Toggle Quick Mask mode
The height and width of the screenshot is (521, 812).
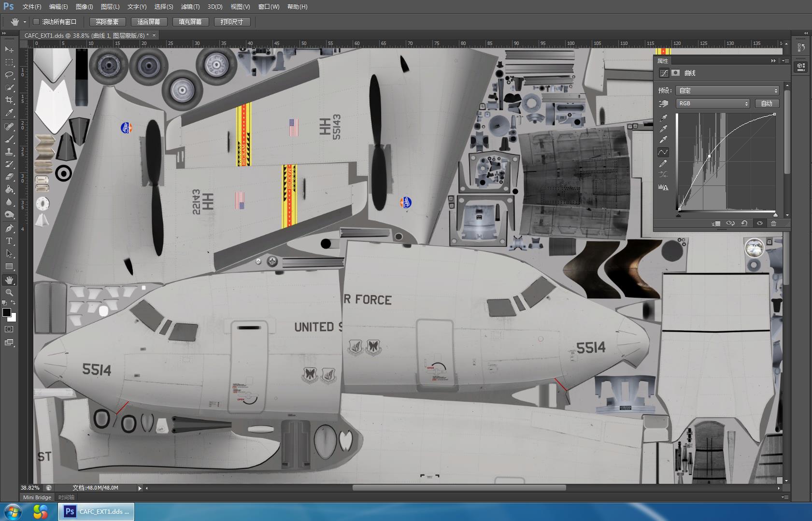9,329
